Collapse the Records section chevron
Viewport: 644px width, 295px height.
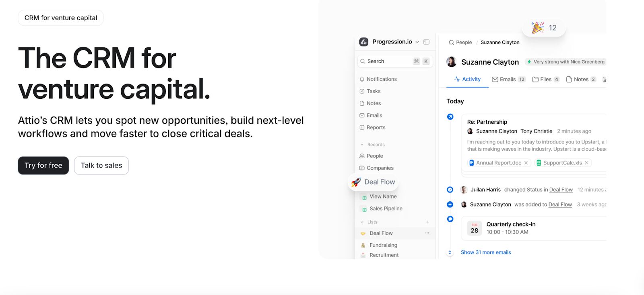[362, 145]
